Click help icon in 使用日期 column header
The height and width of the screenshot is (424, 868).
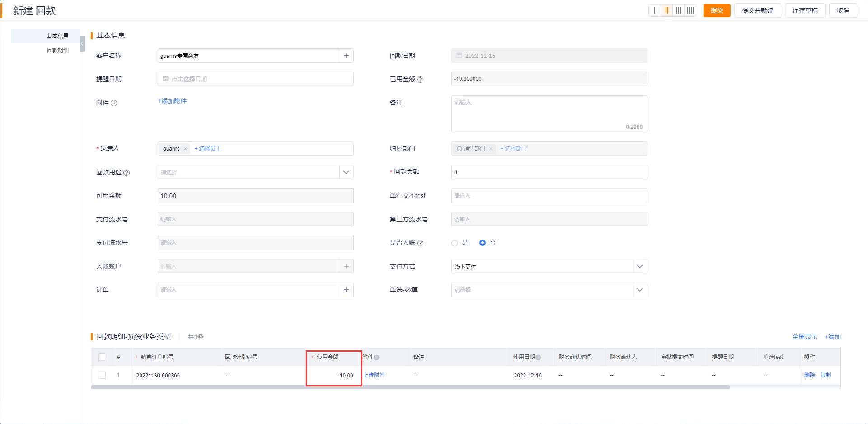(x=538, y=358)
